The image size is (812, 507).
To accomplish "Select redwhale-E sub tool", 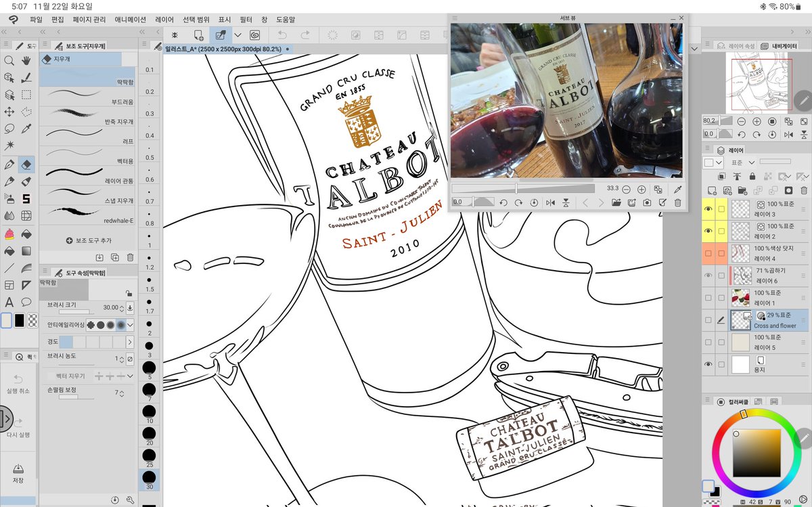I will [x=88, y=215].
